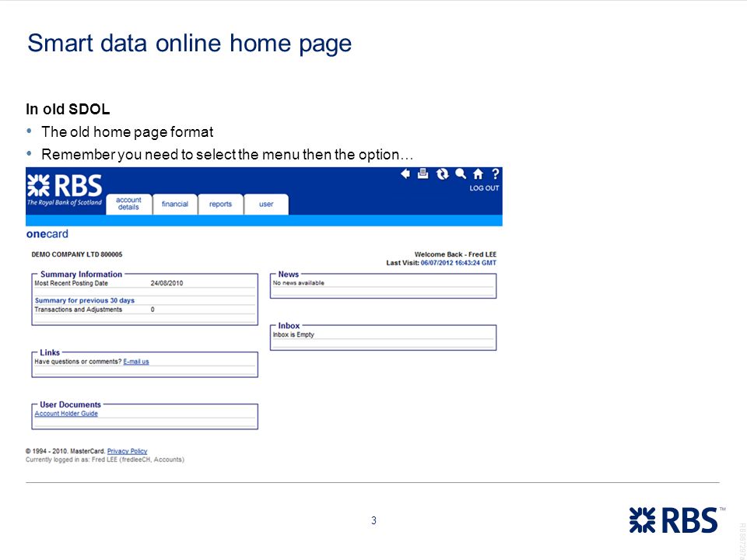The width and height of the screenshot is (747, 560).
Task: Open the account details tab
Action: [x=128, y=204]
